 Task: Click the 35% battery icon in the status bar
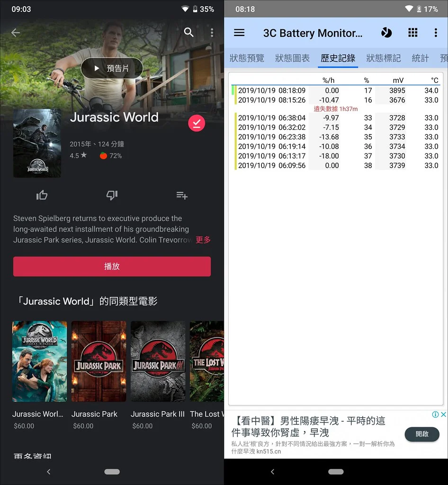195,9
